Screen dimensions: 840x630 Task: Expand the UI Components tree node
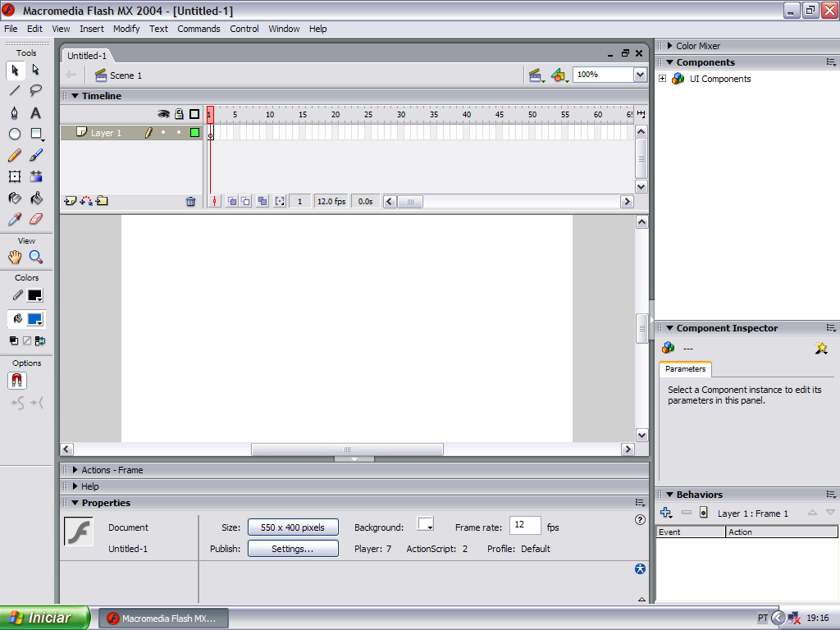pos(663,78)
